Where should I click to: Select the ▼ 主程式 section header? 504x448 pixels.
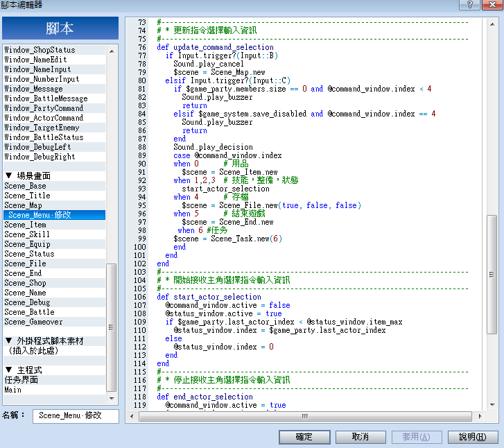(x=54, y=370)
